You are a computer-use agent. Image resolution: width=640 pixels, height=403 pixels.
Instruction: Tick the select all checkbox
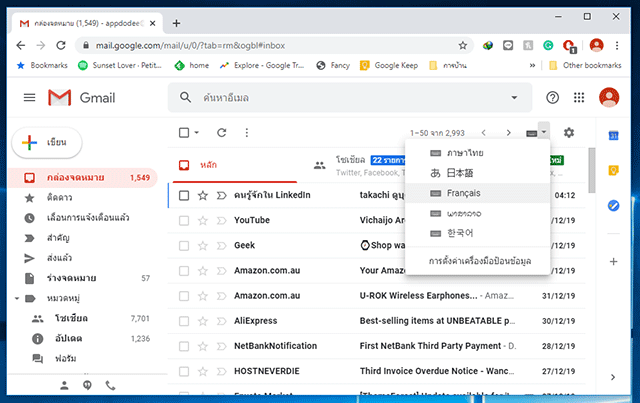coord(184,133)
